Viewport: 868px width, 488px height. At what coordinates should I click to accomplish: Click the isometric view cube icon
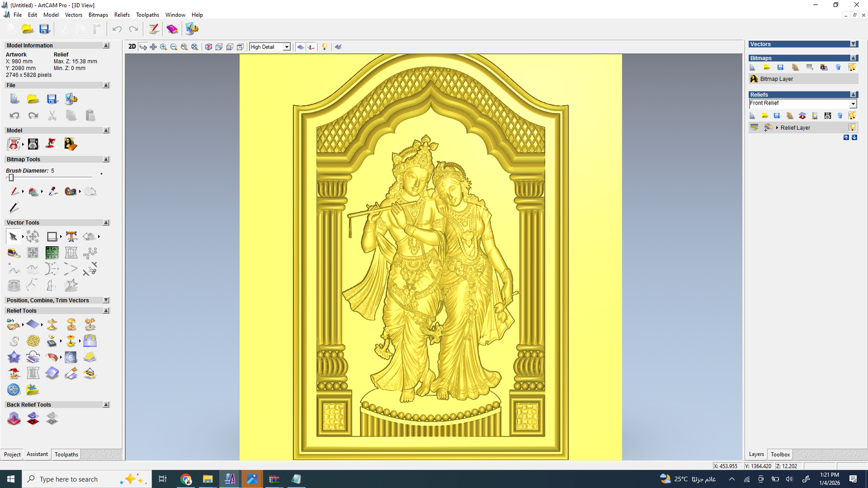pyautogui.click(x=208, y=47)
